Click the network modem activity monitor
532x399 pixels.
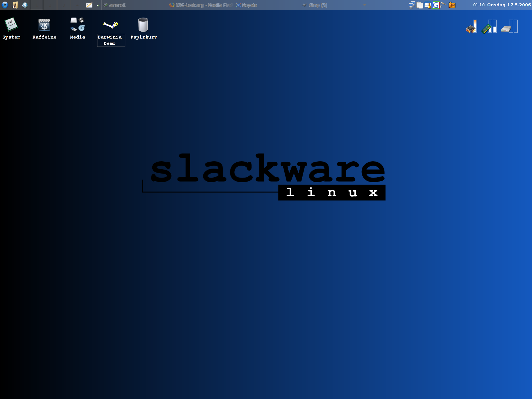tap(509, 26)
